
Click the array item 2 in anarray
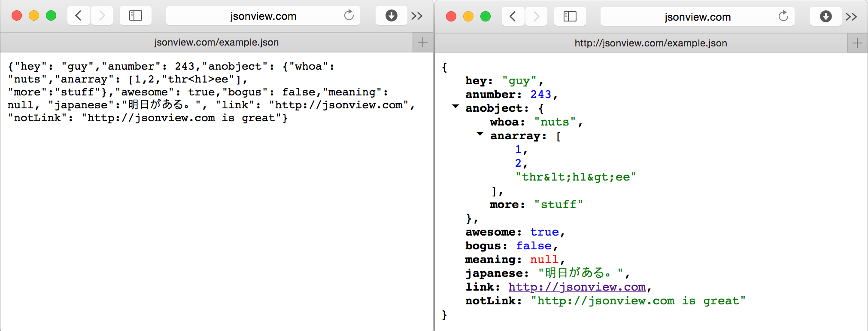(x=518, y=163)
